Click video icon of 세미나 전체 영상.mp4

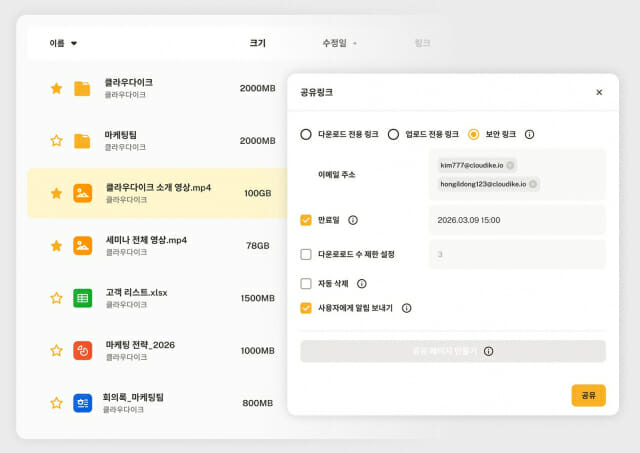click(x=82, y=246)
